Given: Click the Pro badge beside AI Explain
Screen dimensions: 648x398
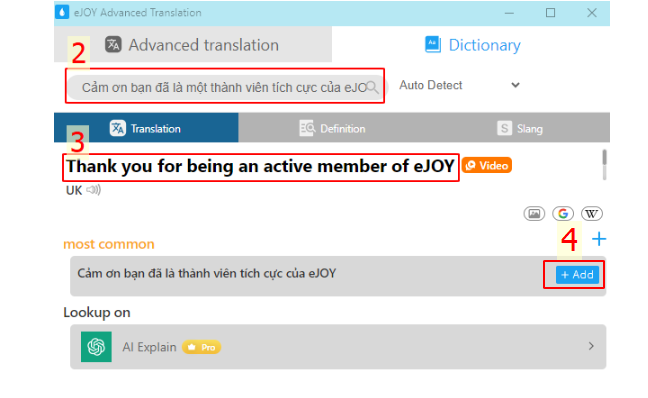Looking at the screenshot, I should click(x=202, y=347).
